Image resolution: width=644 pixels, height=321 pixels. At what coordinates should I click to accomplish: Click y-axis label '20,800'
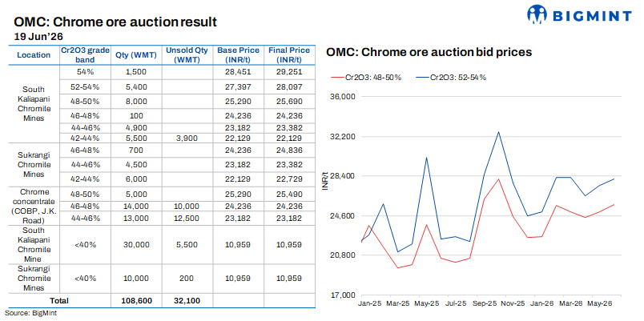[344, 255]
